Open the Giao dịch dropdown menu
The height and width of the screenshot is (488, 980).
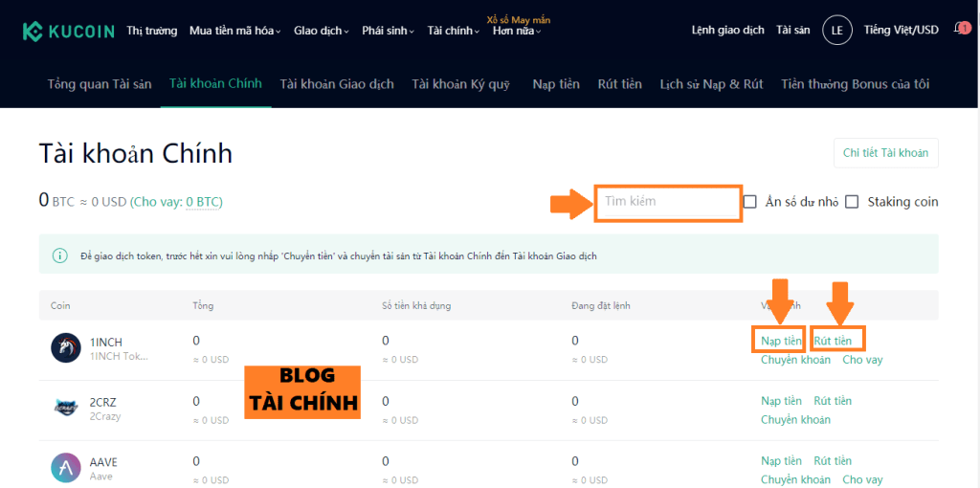pyautogui.click(x=321, y=31)
